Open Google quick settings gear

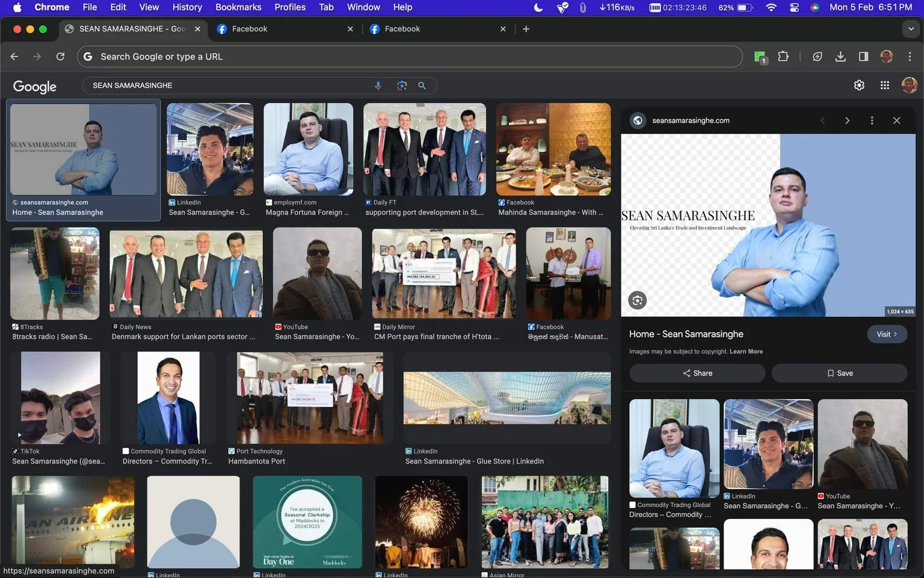[859, 85]
